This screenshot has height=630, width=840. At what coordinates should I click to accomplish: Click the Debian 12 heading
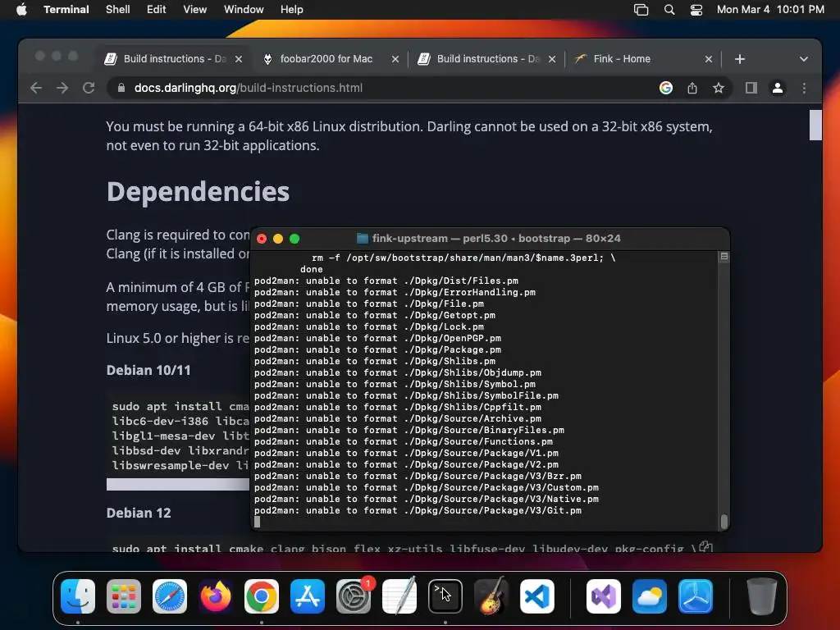tap(139, 513)
